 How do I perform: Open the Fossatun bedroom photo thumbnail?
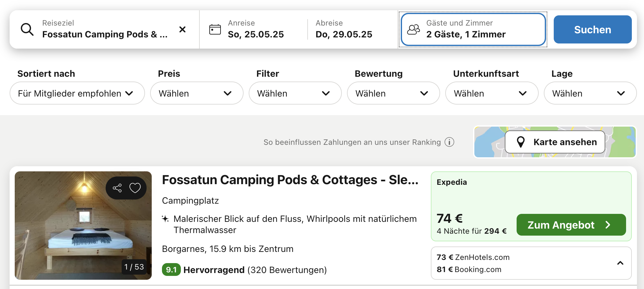click(x=83, y=225)
